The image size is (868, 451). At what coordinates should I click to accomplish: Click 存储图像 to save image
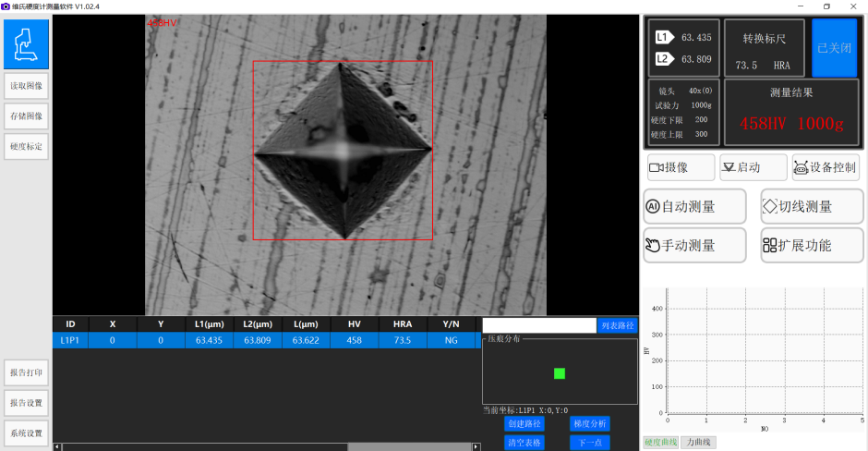pos(26,116)
